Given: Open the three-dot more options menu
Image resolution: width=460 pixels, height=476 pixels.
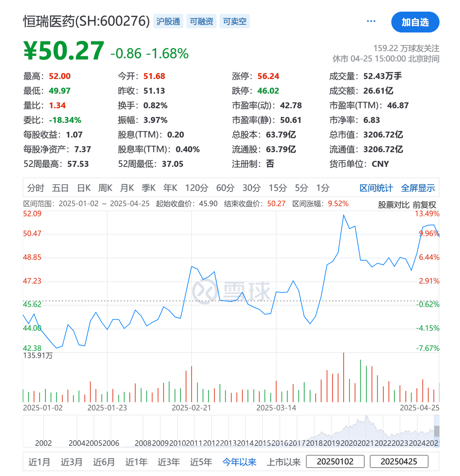Looking at the screenshot, I should pyautogui.click(x=371, y=21).
